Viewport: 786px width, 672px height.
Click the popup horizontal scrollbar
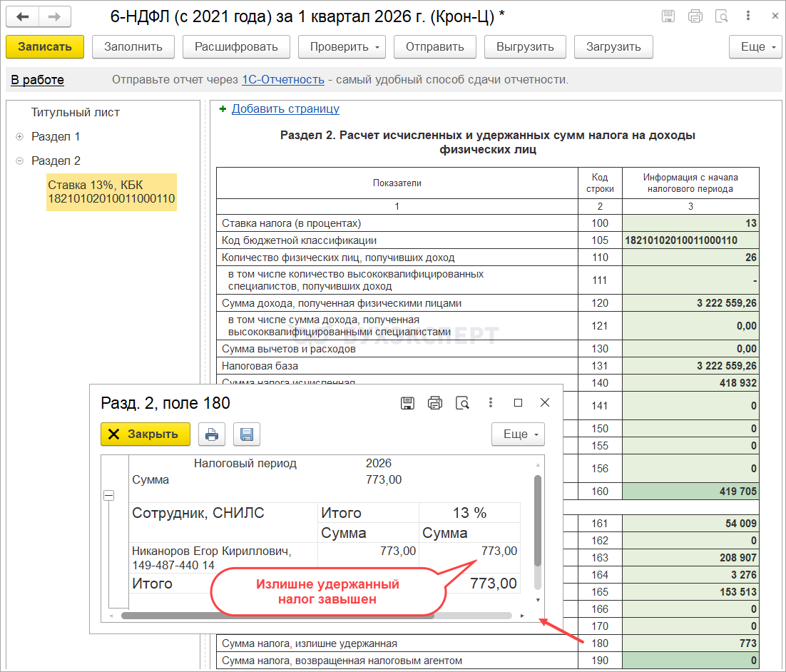tap(278, 615)
